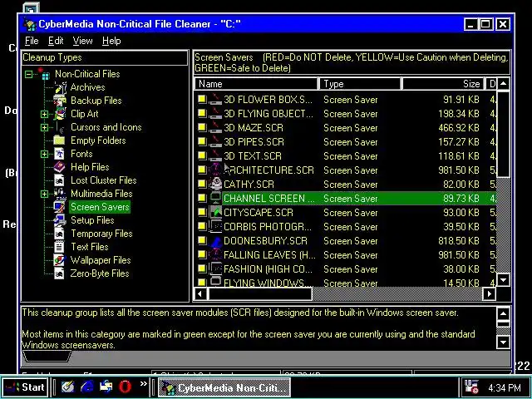This screenshot has height=399, width=532.
Task: Click the Non-Critical Files root icon
Action: pos(44,74)
